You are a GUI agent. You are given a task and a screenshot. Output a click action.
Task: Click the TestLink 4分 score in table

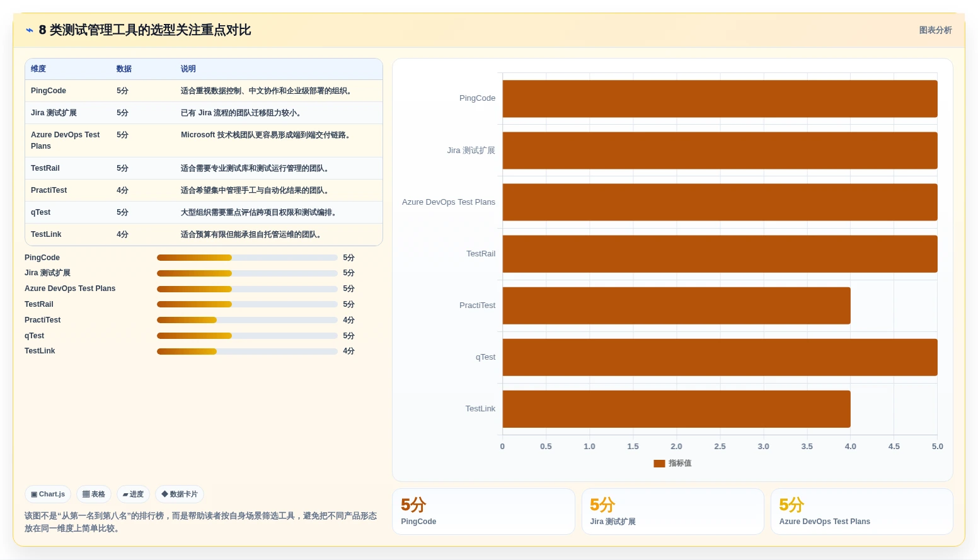tap(122, 234)
